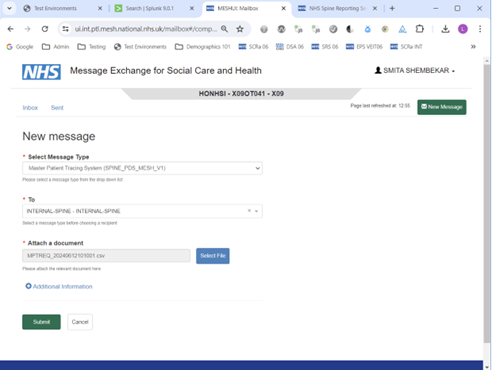The image size is (492, 370).
Task: Go to the Inbox link
Action: (x=30, y=108)
